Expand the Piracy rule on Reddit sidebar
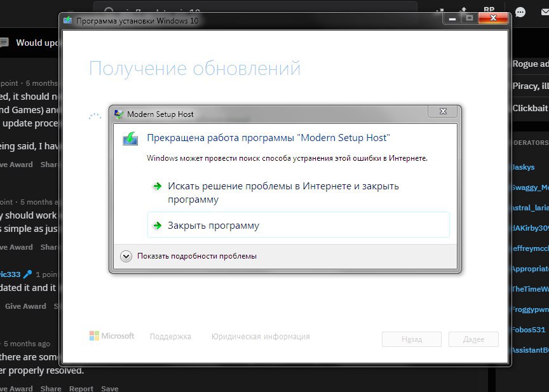This screenshot has width=549, height=392. (x=531, y=86)
